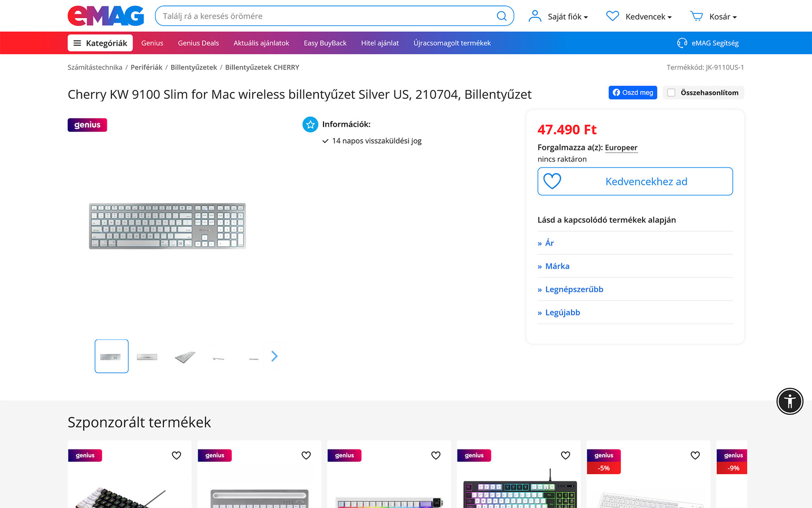The width and height of the screenshot is (812, 508).
Task: Click the favorites heart icon in header
Action: tap(613, 16)
